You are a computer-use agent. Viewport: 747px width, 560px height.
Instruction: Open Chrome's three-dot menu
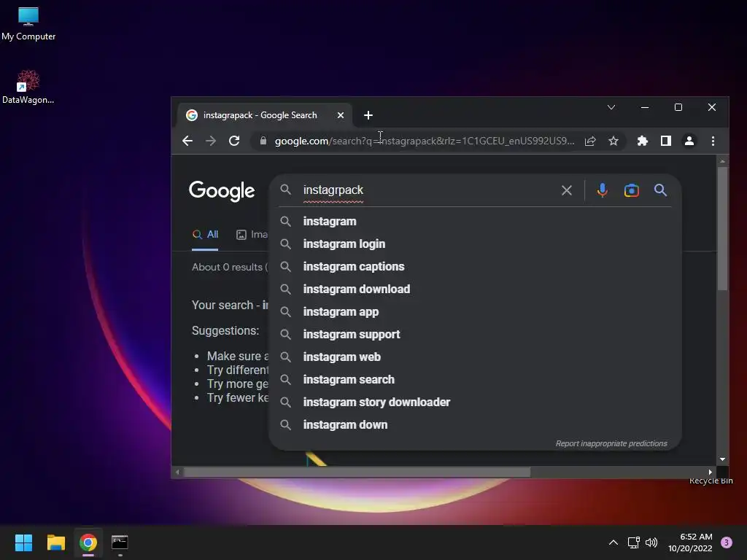pyautogui.click(x=713, y=141)
